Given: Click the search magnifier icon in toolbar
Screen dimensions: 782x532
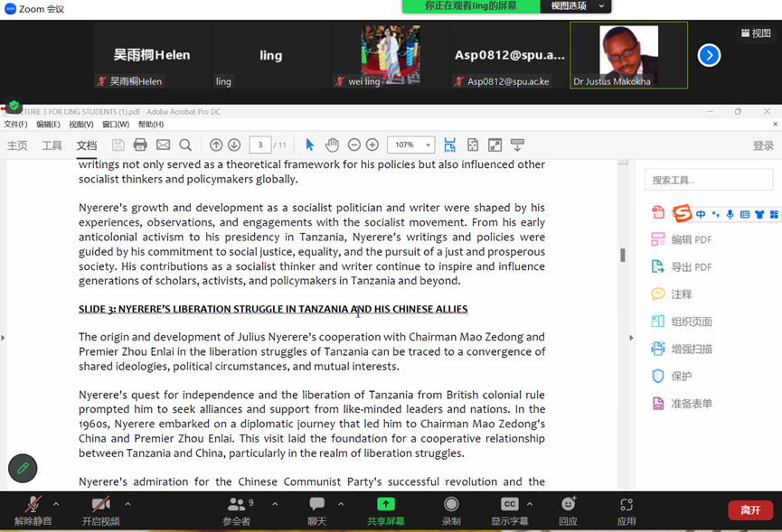Looking at the screenshot, I should pos(185,145).
